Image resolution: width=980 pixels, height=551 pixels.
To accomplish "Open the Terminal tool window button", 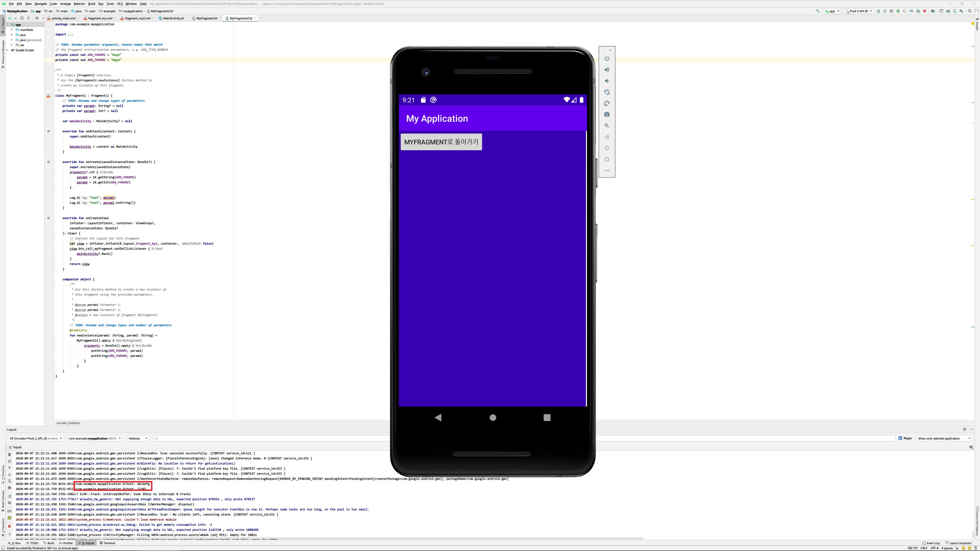I will [107, 543].
